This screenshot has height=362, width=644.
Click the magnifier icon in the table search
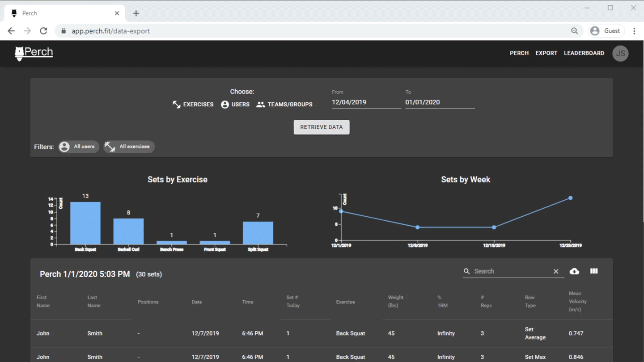click(467, 271)
